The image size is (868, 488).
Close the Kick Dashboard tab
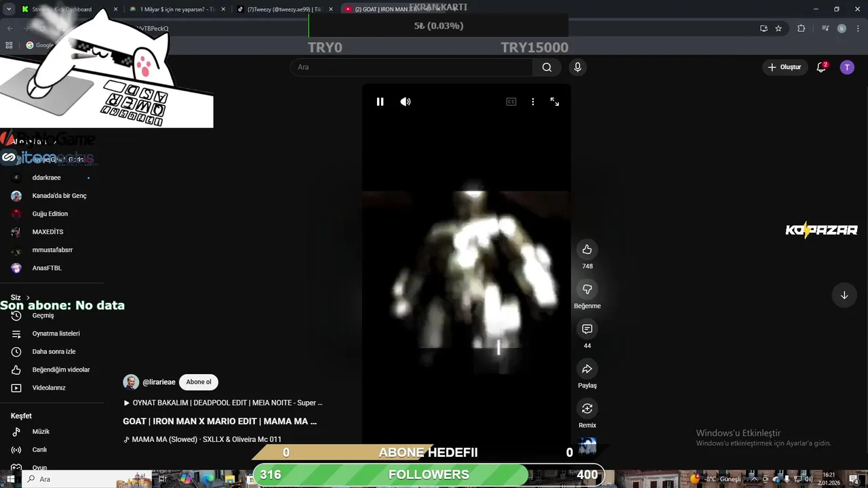tap(116, 9)
